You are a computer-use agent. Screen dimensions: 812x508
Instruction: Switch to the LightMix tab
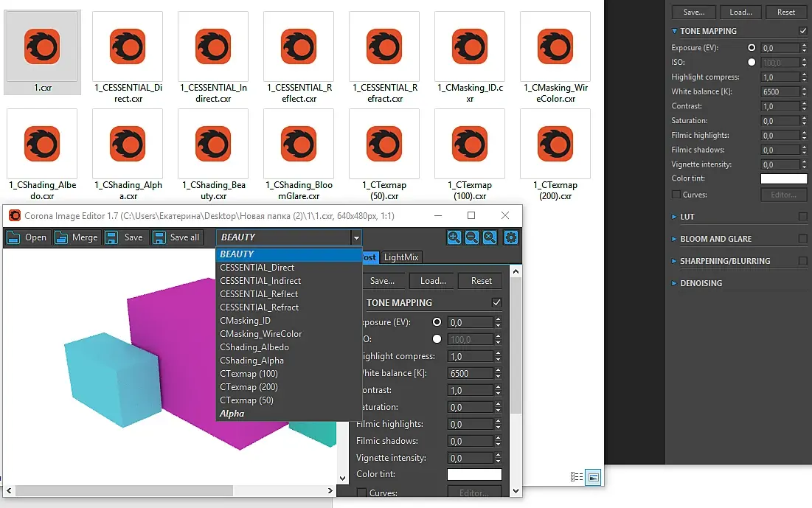400,257
